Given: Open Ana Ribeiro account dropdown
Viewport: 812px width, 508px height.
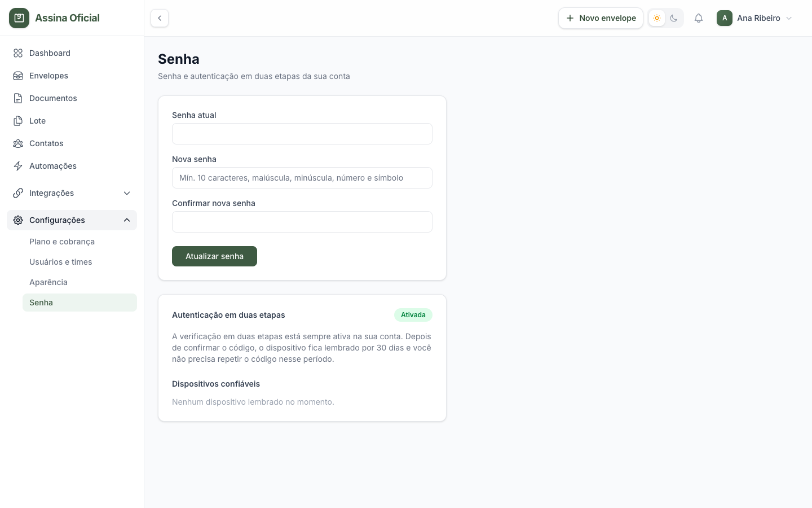Looking at the screenshot, I should click(x=755, y=18).
